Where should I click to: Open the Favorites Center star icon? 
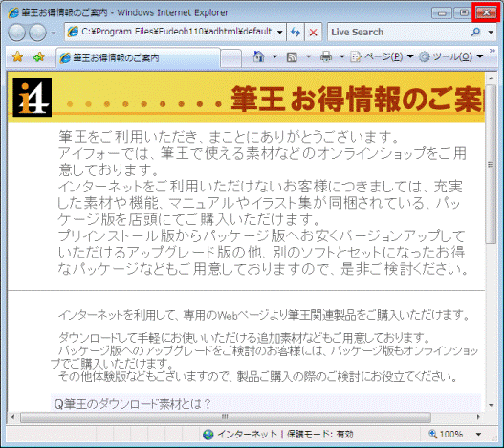click(17, 57)
